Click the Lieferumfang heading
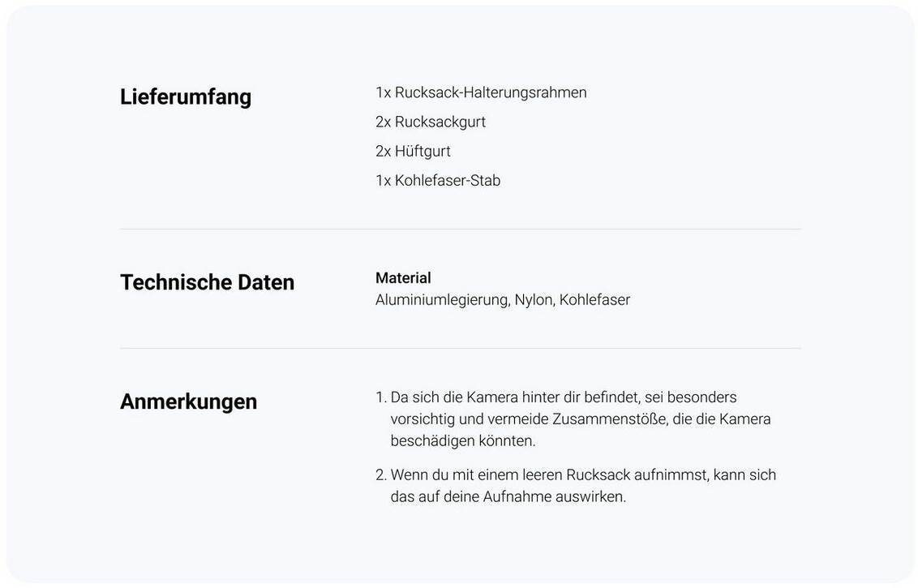The width and height of the screenshot is (918, 588). (186, 97)
